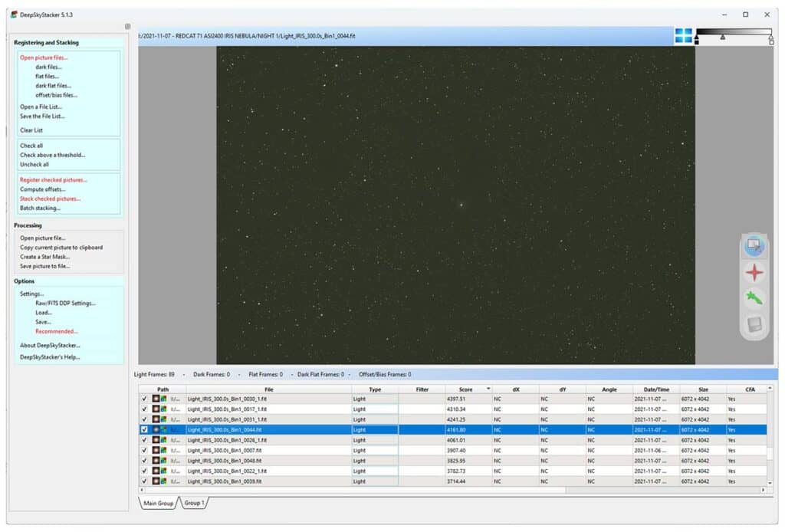Return to the Main Group tab
Viewport: 785px width, 532px height.
click(159, 504)
